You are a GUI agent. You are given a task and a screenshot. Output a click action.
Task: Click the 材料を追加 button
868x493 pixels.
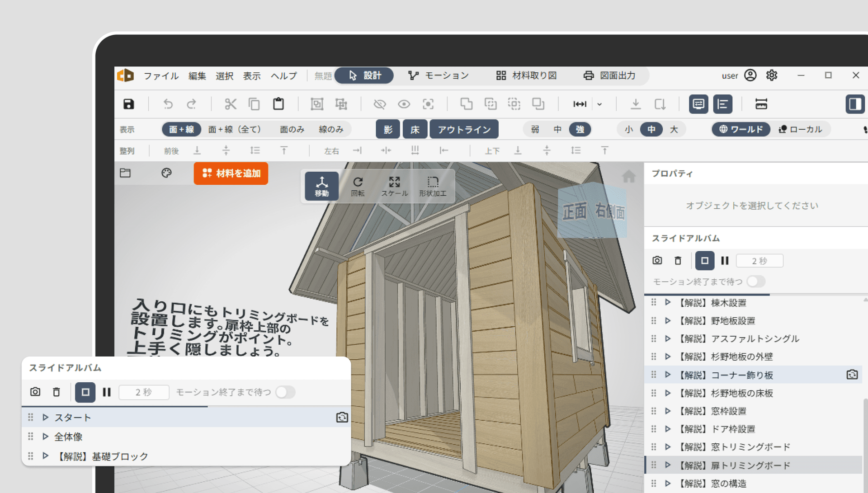(231, 173)
